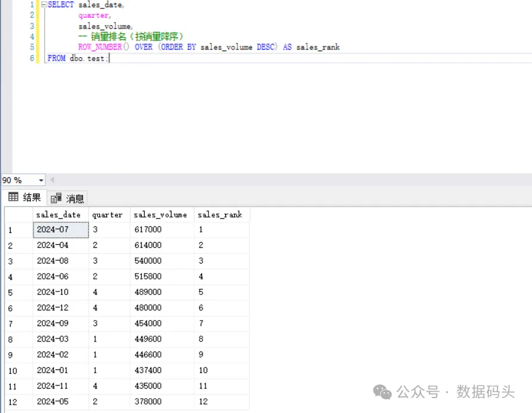This screenshot has height=413, width=532.
Task: Select sales_volume value 540000
Action: tap(162, 261)
